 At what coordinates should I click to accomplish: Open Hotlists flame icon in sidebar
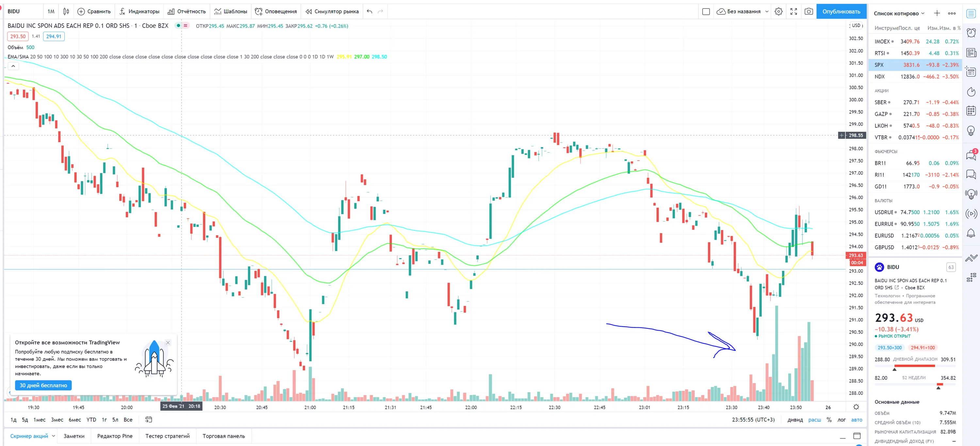tap(971, 91)
